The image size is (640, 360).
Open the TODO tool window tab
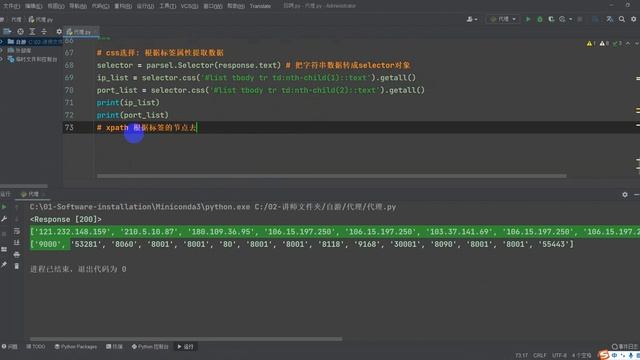coord(36,347)
